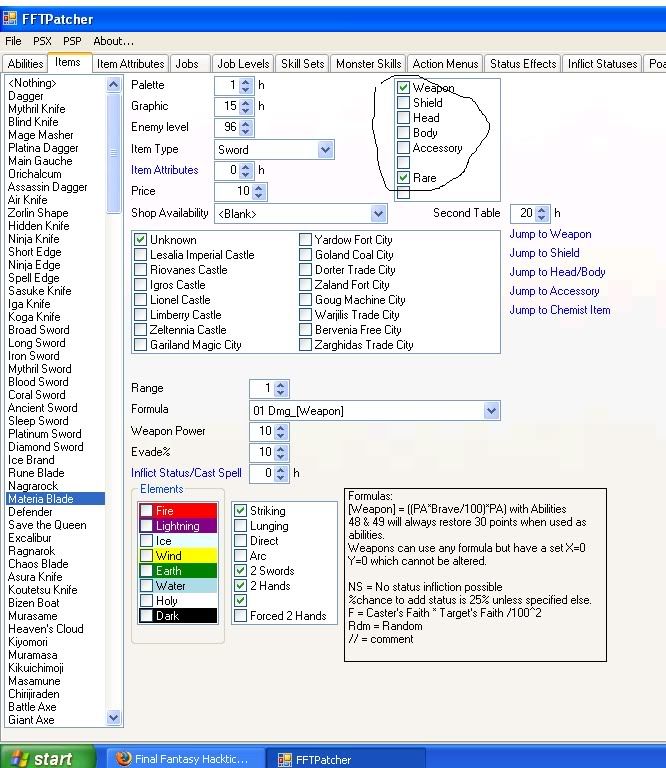The width and height of the screenshot is (666, 768).
Task: Switch to the Inflict Statuses tab
Action: click(x=602, y=64)
